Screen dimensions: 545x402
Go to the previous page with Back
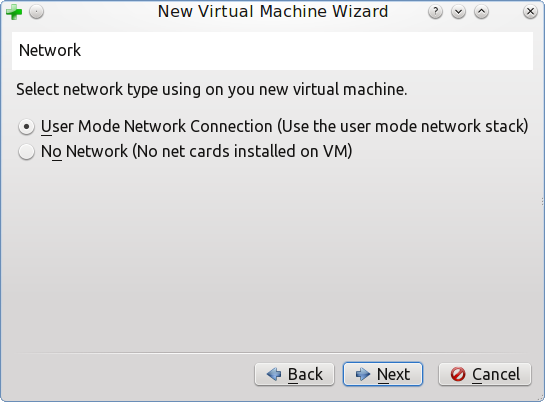click(294, 374)
